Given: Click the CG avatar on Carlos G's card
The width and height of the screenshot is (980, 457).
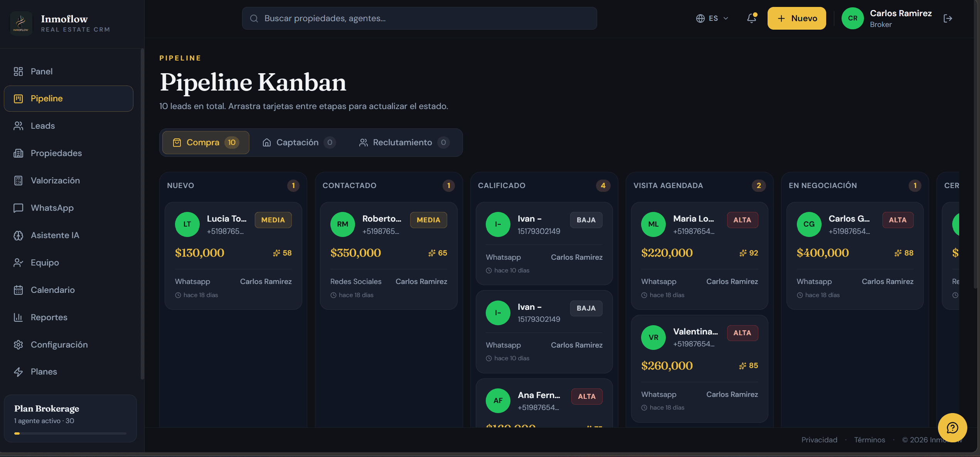Looking at the screenshot, I should [809, 224].
